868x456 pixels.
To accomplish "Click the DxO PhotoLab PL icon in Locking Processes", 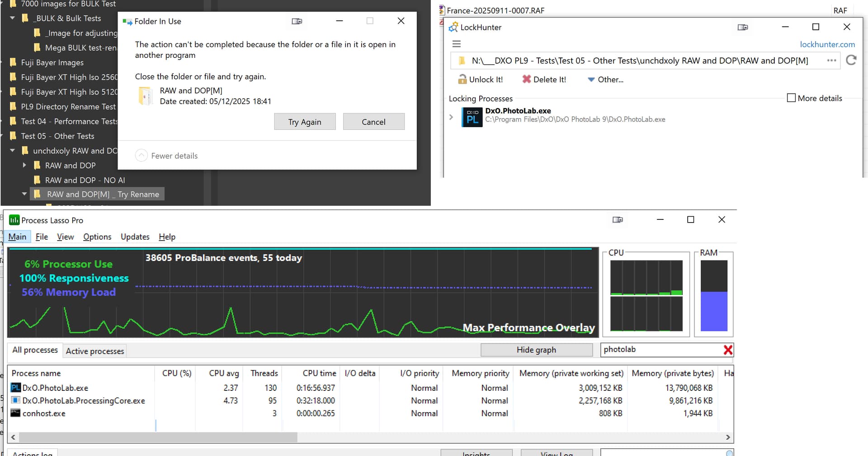I will (472, 117).
